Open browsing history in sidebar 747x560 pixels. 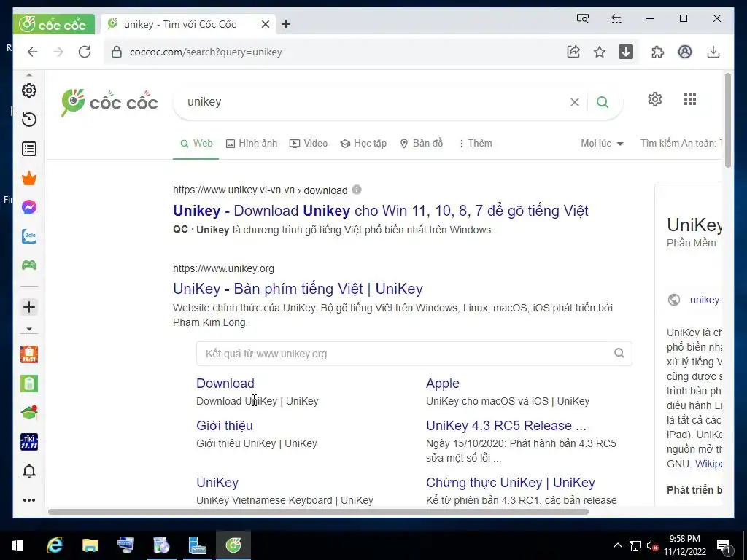[29, 120]
